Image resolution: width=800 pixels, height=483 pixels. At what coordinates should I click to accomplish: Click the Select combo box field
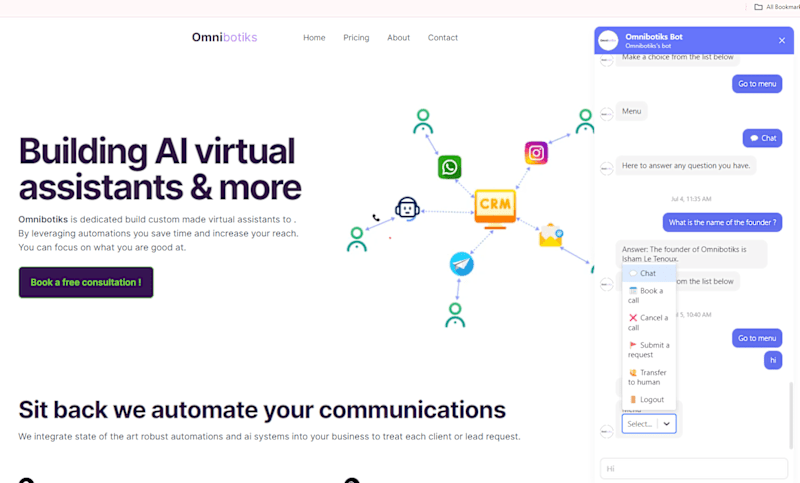[x=649, y=424]
